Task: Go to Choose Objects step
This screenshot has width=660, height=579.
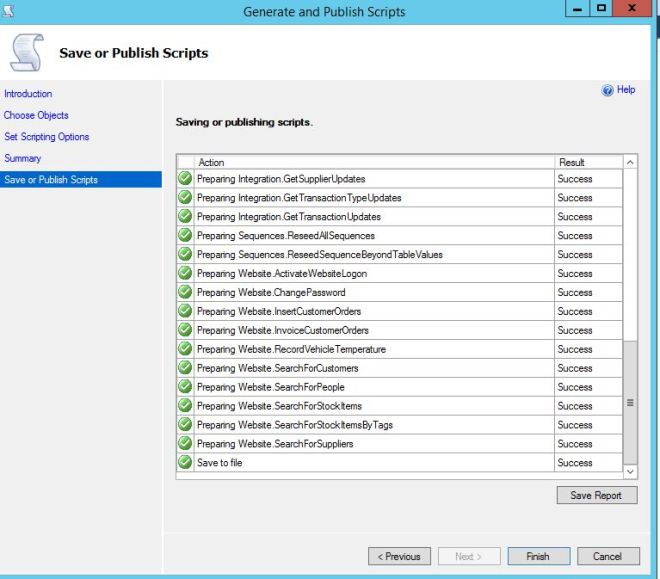Action: point(35,115)
